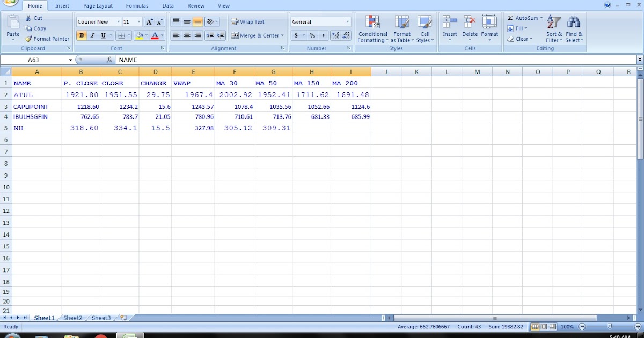The width and height of the screenshot is (644, 338).
Task: Click Insert Function fx button
Action: [109, 60]
